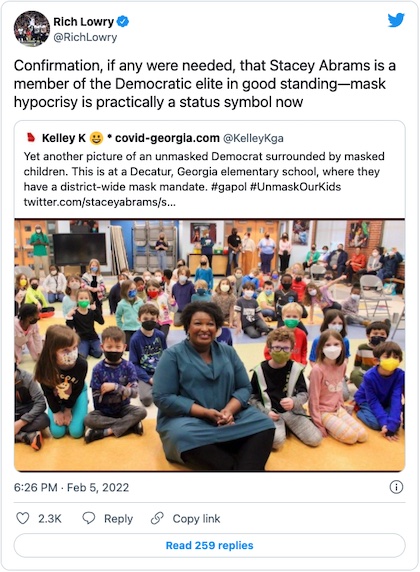
Task: Click the copy link chain icon
Action: click(x=157, y=518)
